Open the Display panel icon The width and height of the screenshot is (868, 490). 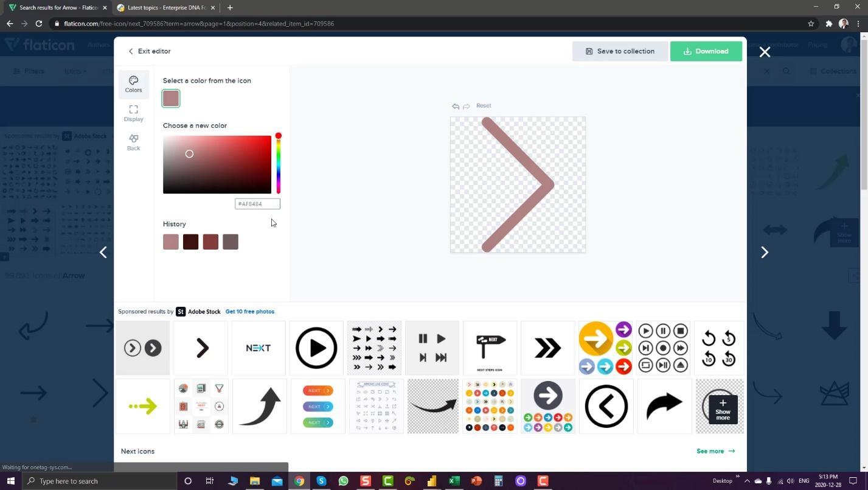[133, 113]
